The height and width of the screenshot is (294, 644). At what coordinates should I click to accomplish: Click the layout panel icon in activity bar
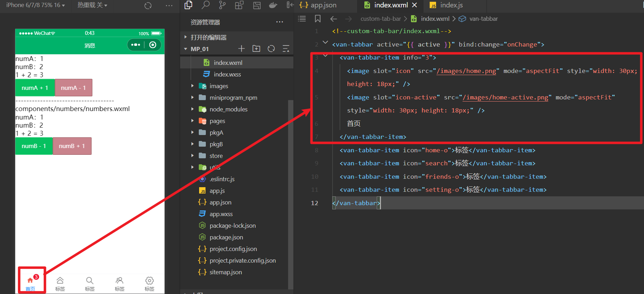click(257, 5)
